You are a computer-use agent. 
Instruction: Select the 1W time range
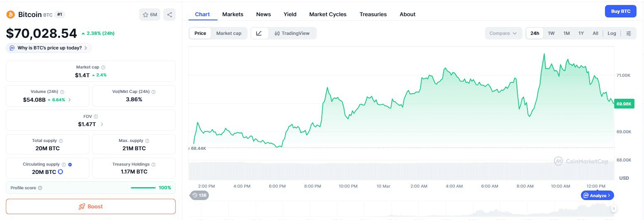pos(551,33)
